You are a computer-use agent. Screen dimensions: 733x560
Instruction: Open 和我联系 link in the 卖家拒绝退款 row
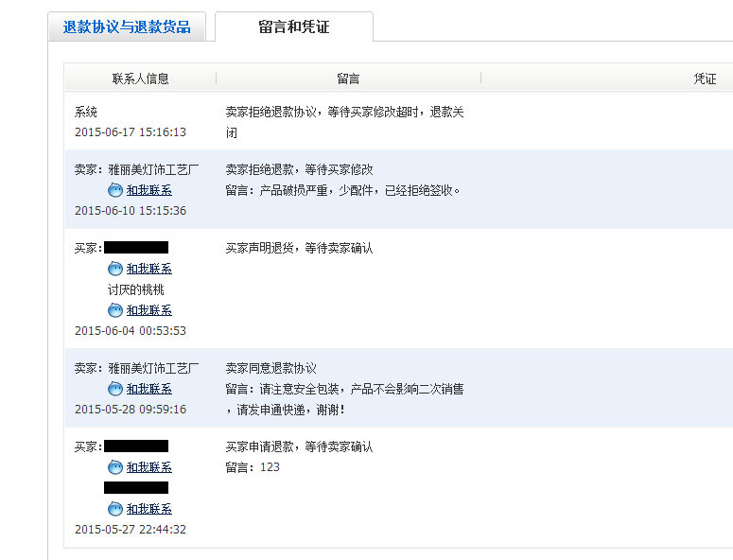149,190
